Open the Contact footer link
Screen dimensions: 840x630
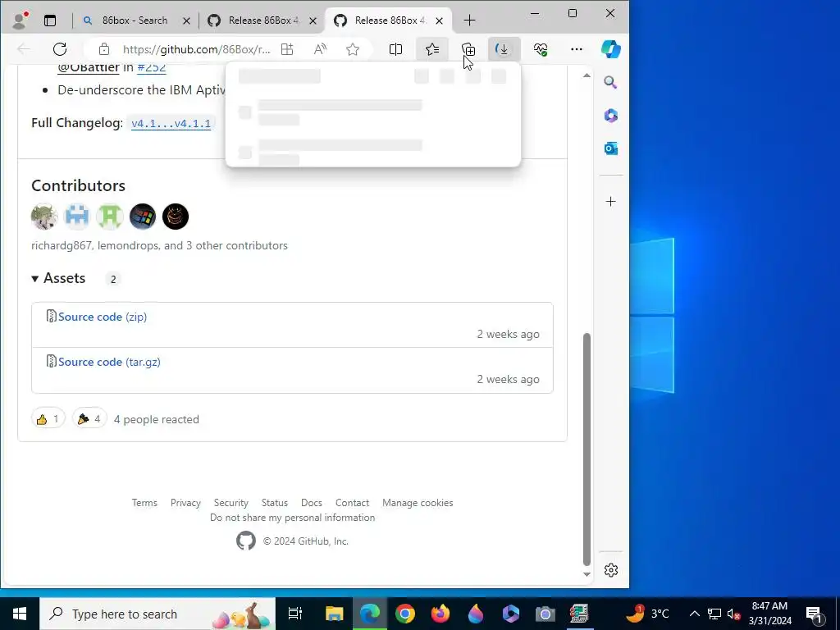point(352,503)
